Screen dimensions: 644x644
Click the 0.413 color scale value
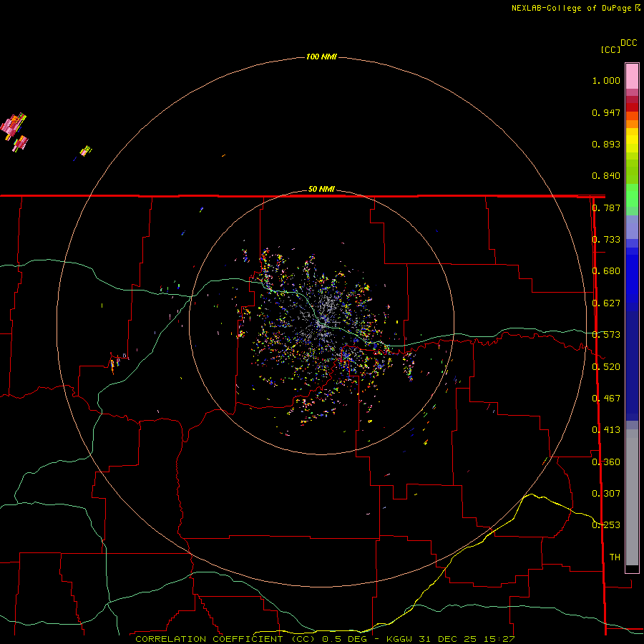[x=606, y=430]
